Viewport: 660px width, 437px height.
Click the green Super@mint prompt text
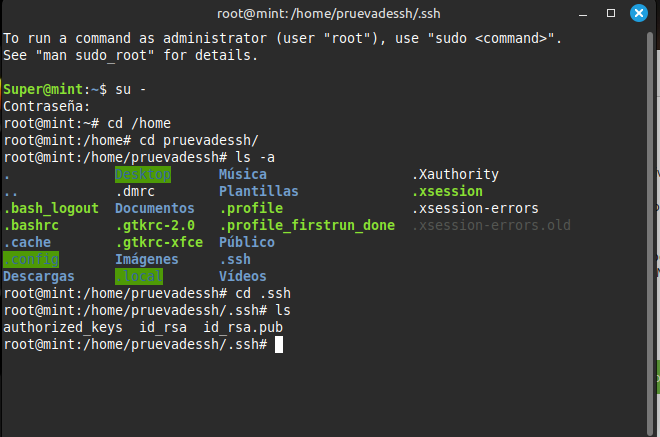[x=43, y=89]
